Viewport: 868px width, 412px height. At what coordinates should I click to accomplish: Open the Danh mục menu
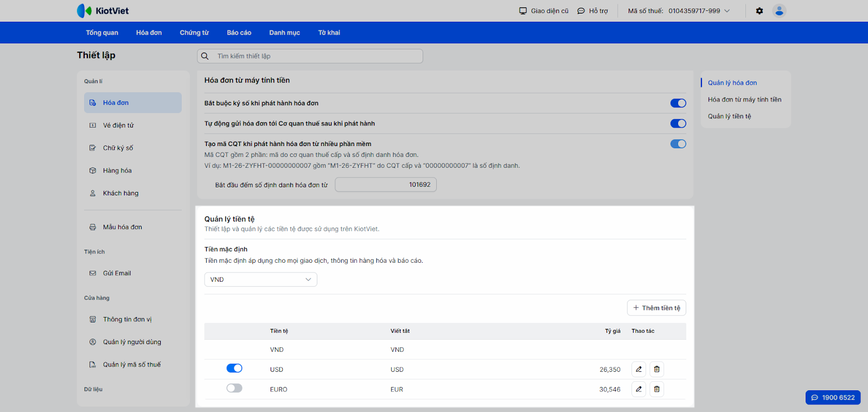[x=285, y=33]
